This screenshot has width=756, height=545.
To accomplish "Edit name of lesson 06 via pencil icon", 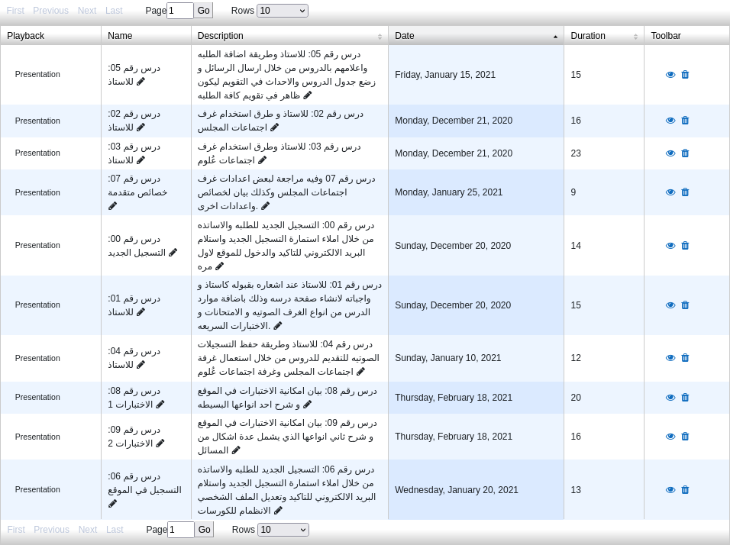I will pyautogui.click(x=112, y=504).
